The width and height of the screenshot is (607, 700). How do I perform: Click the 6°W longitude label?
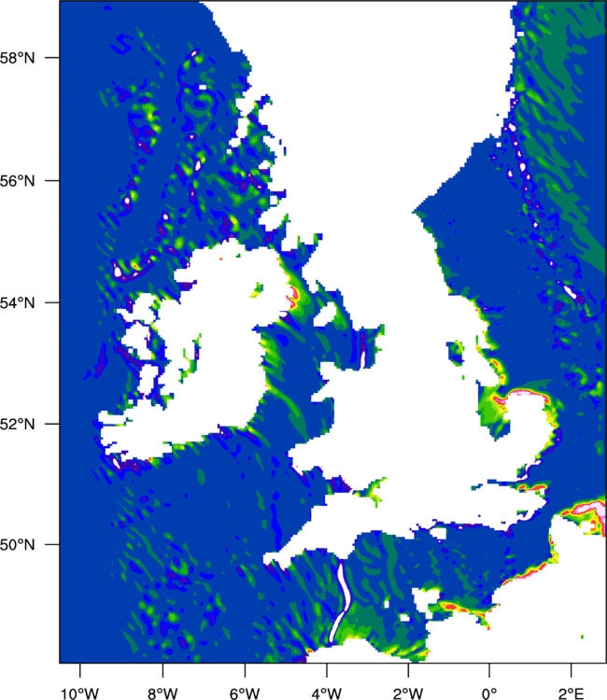pos(245,693)
